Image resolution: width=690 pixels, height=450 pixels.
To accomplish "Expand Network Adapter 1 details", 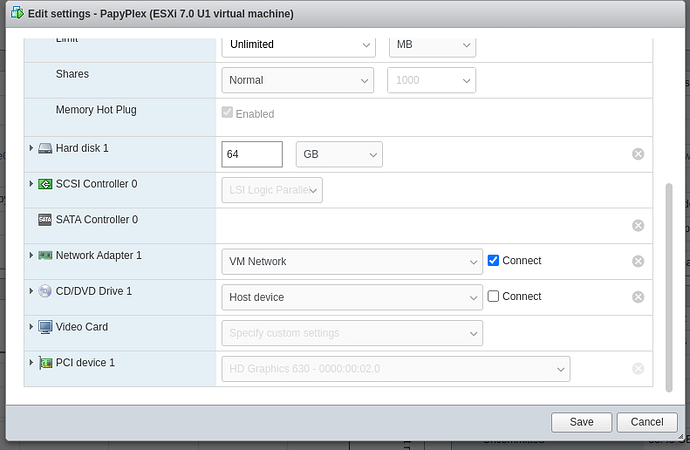I will click(31, 255).
